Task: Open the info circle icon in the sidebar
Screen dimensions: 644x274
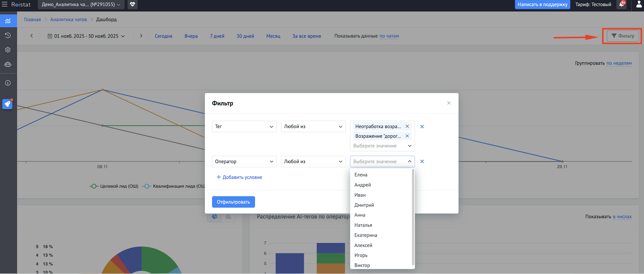Action: click(x=8, y=83)
